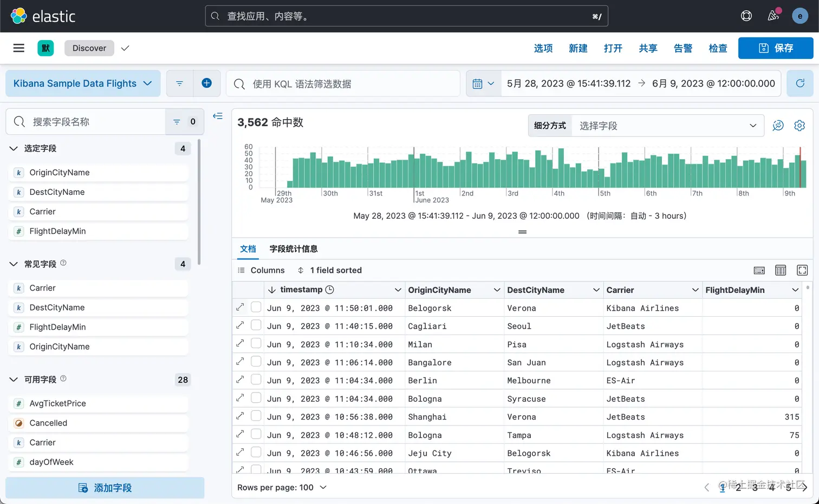The width and height of the screenshot is (819, 504).
Task: Click the start date 5月 28, 2023
Action: pyautogui.click(x=569, y=83)
